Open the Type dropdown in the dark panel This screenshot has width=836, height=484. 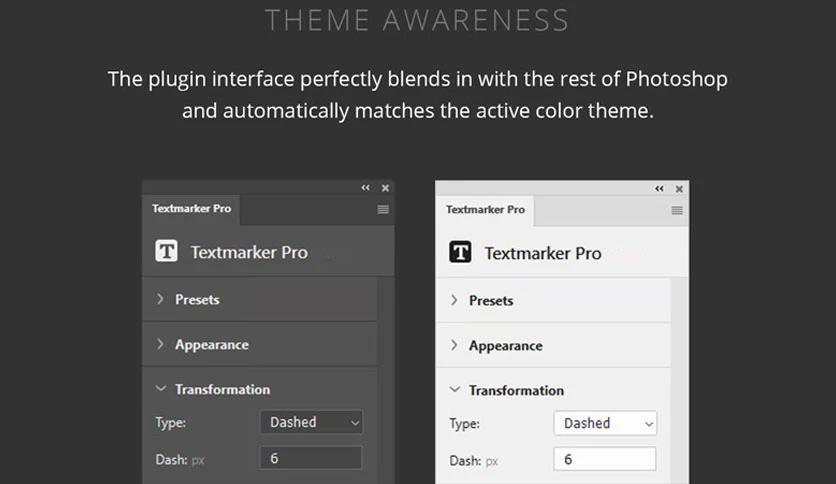tap(311, 422)
